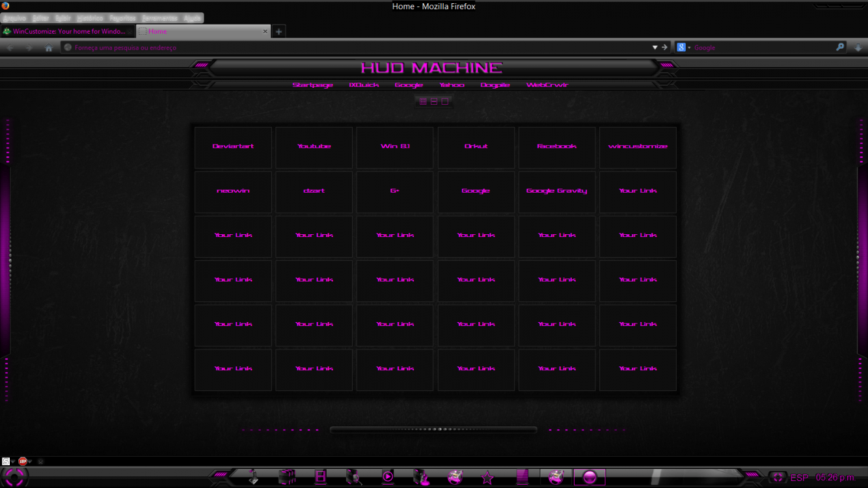
Task: Click the joystick icon in taskbar
Action: tap(253, 477)
